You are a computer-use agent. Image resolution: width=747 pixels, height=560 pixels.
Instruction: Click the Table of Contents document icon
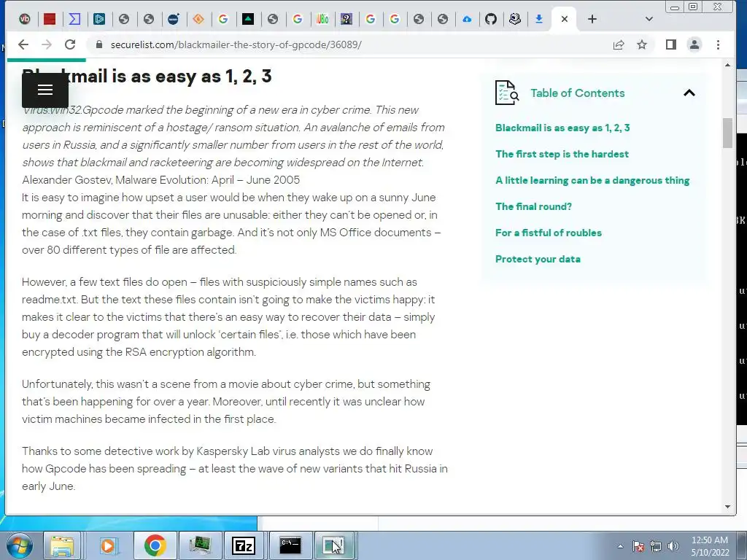click(x=506, y=93)
